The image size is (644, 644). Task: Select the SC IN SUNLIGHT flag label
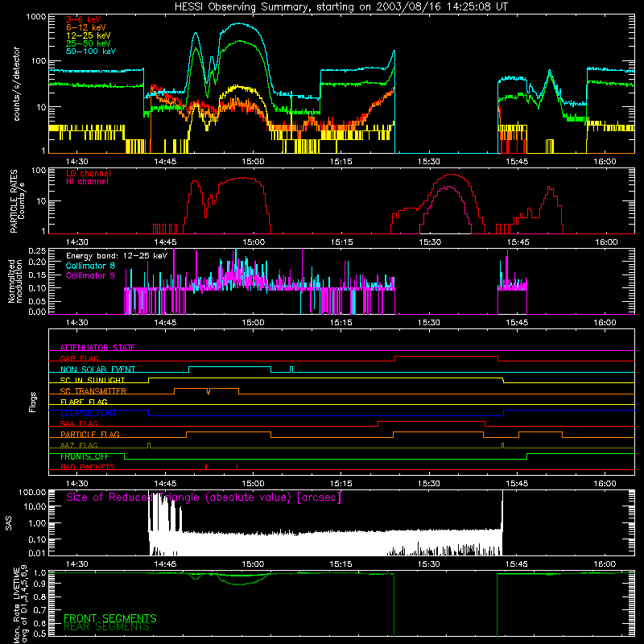93,380
